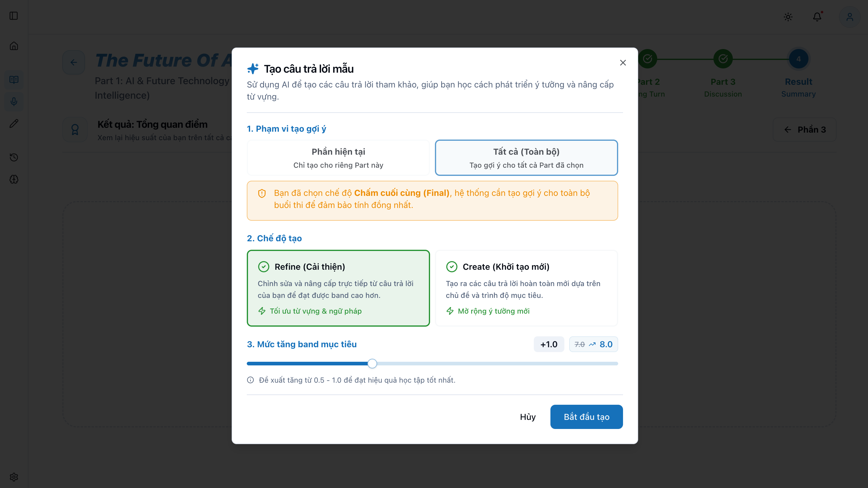Select 'Tất cả (Toàn bộ)' scope option
868x488 pixels.
point(526,158)
